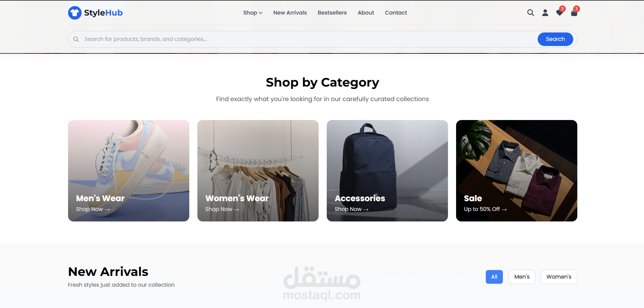Click arrow beside Up to 50% Off

pos(504,210)
